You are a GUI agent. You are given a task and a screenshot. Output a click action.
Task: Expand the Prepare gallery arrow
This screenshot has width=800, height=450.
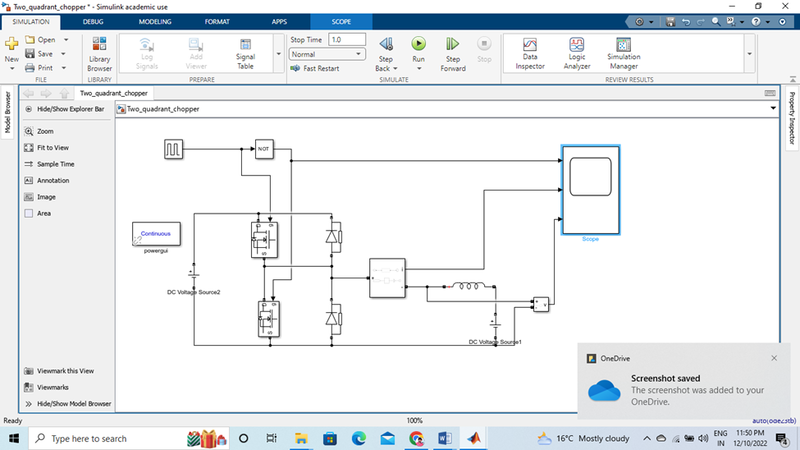(x=279, y=54)
